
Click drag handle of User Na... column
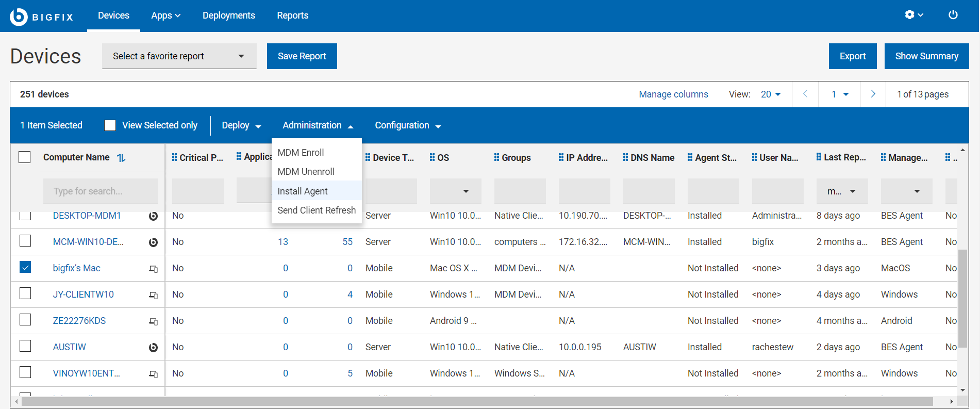[x=754, y=157]
